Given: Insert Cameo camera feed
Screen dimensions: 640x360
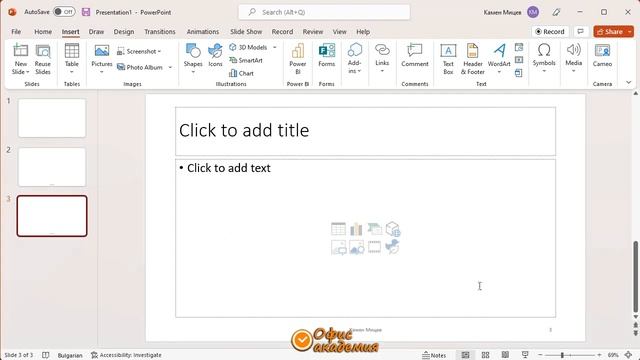Looking at the screenshot, I should pyautogui.click(x=602, y=55).
